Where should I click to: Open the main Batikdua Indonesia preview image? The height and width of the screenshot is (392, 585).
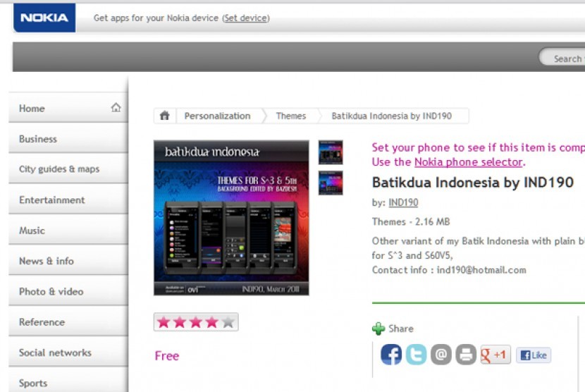[x=231, y=218]
